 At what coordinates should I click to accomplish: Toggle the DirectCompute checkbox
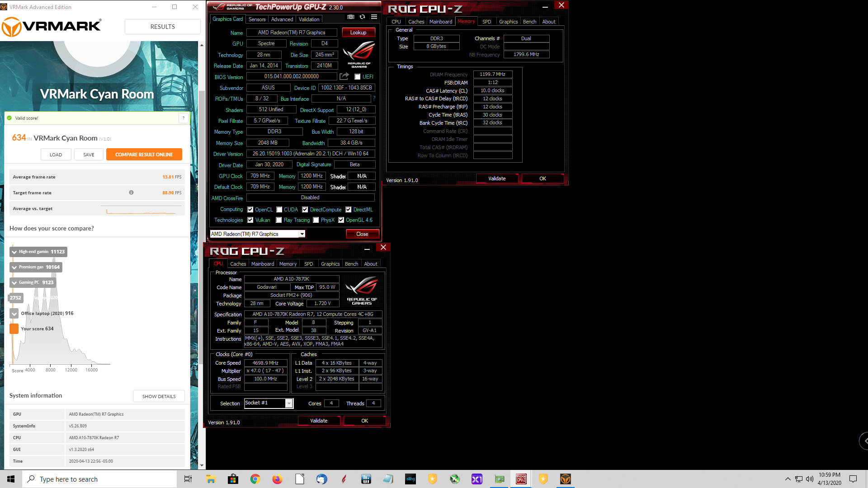pyautogui.click(x=305, y=210)
